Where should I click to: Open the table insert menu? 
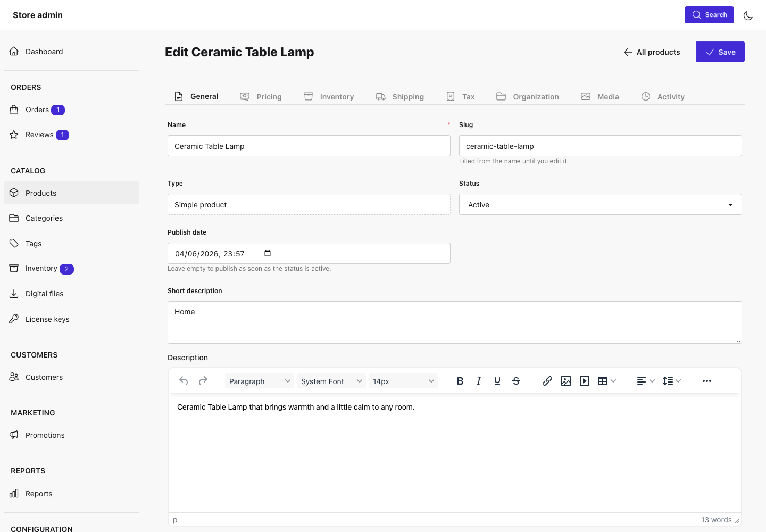click(x=607, y=381)
